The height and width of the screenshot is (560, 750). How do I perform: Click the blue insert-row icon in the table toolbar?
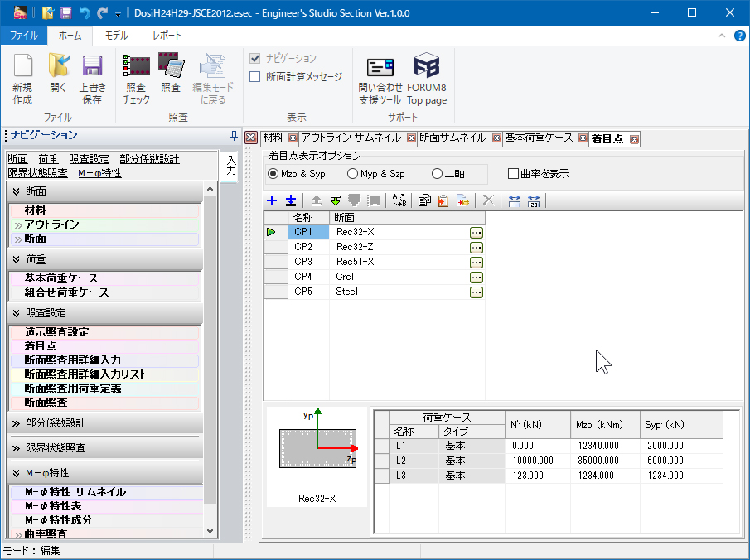pos(291,200)
